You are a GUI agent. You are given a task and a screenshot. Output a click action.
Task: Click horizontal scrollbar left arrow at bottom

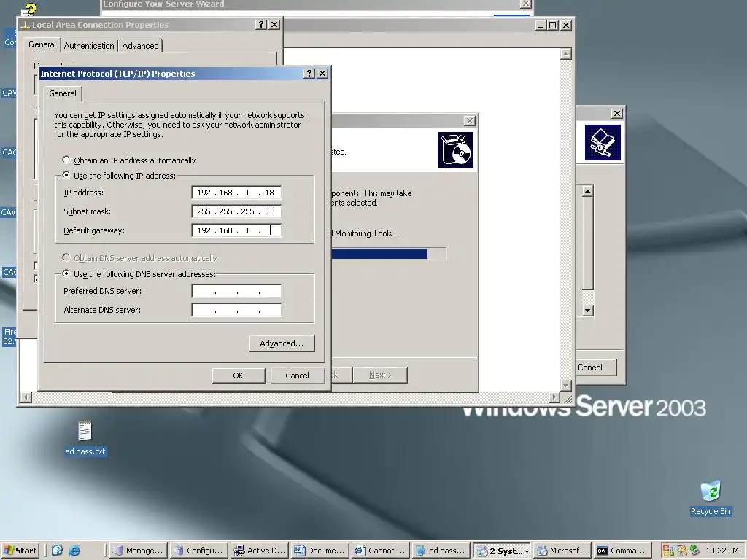[x=26, y=397]
